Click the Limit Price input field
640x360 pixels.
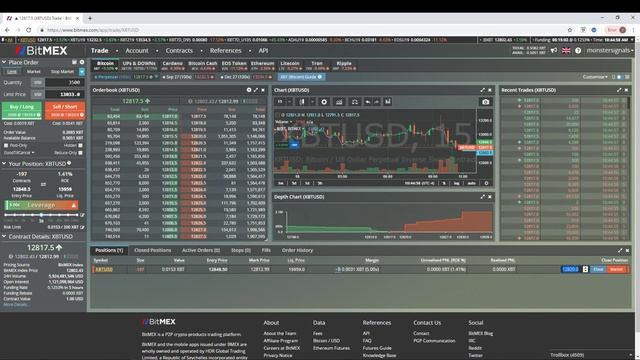64,94
